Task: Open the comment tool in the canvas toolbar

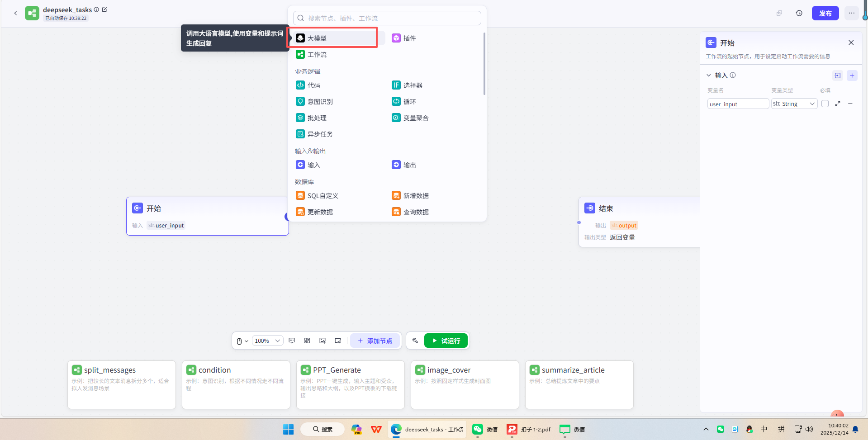Action: pyautogui.click(x=292, y=341)
